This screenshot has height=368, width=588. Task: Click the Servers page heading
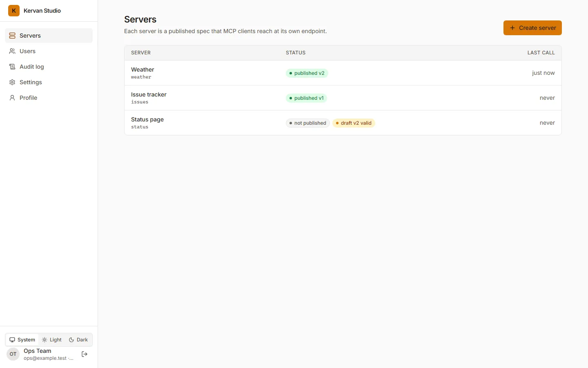pyautogui.click(x=140, y=19)
